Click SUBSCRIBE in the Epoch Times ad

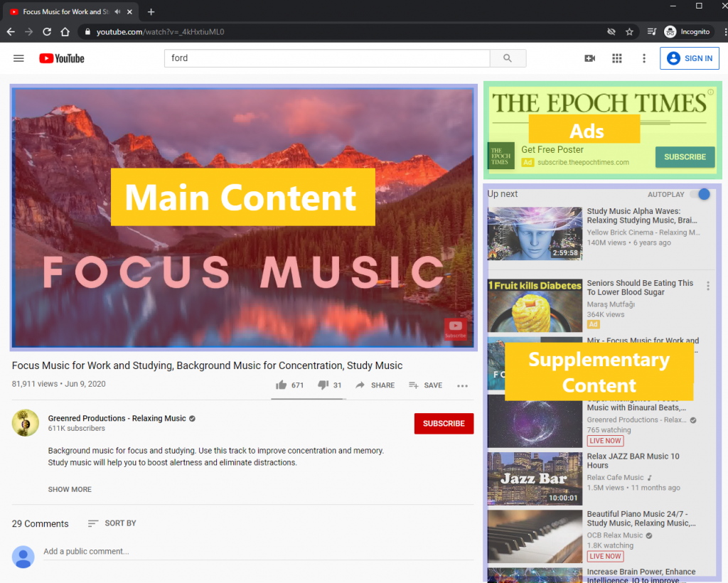pos(685,157)
